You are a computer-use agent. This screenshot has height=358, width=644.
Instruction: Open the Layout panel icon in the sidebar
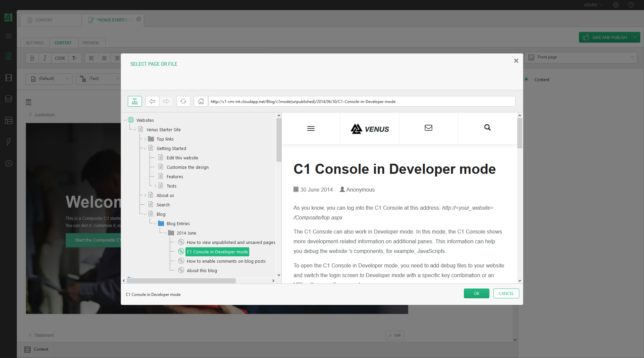pyautogui.click(x=8, y=120)
